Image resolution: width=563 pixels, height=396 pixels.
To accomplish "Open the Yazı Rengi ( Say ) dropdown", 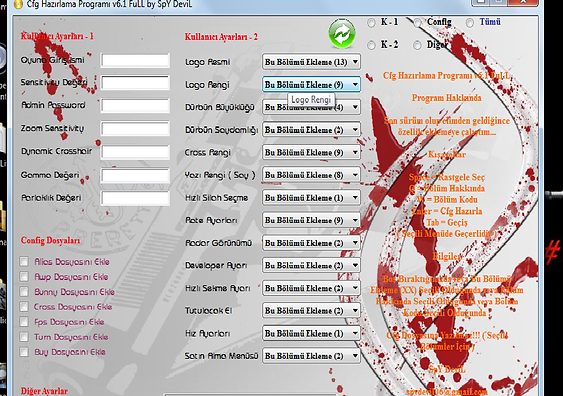I will (x=311, y=175).
